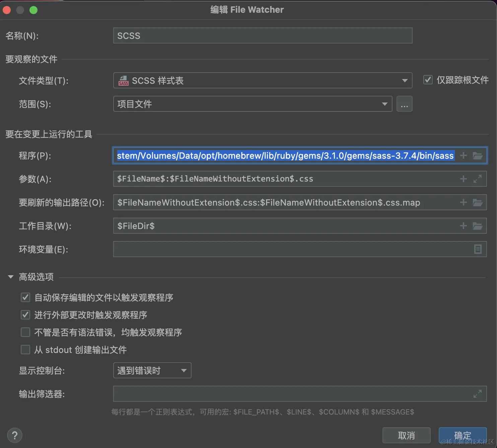Open environment variables editor icon
Screen dimensions: 497x448
(478, 249)
